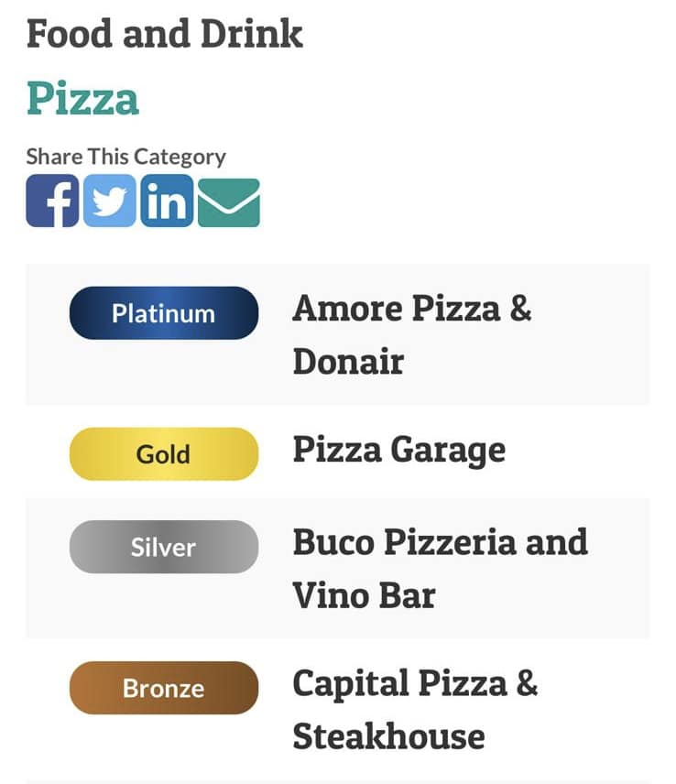
Task: Click the Bronze award badge
Action: [x=164, y=688]
